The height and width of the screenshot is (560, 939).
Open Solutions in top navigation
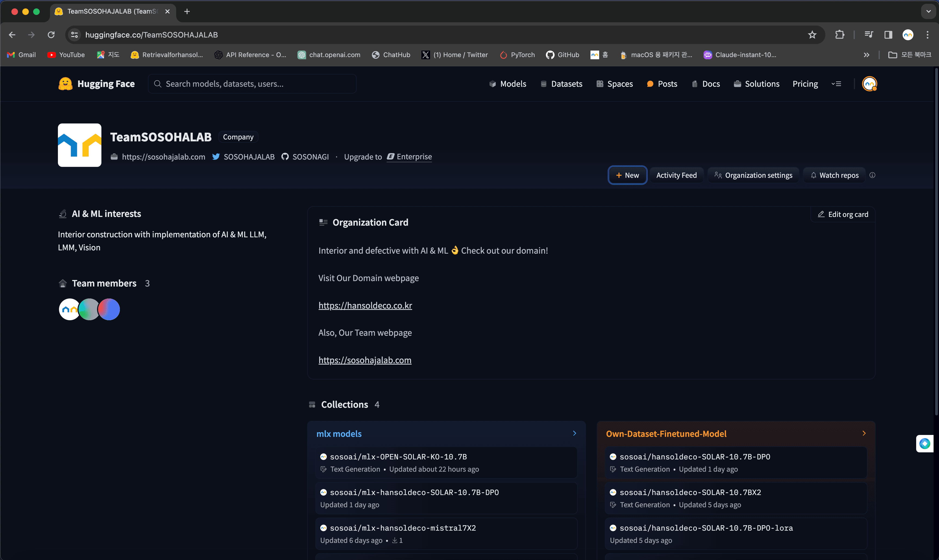coord(756,84)
